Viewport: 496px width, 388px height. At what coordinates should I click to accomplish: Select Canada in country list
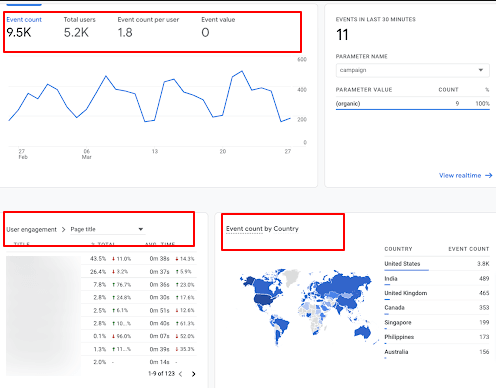point(394,308)
